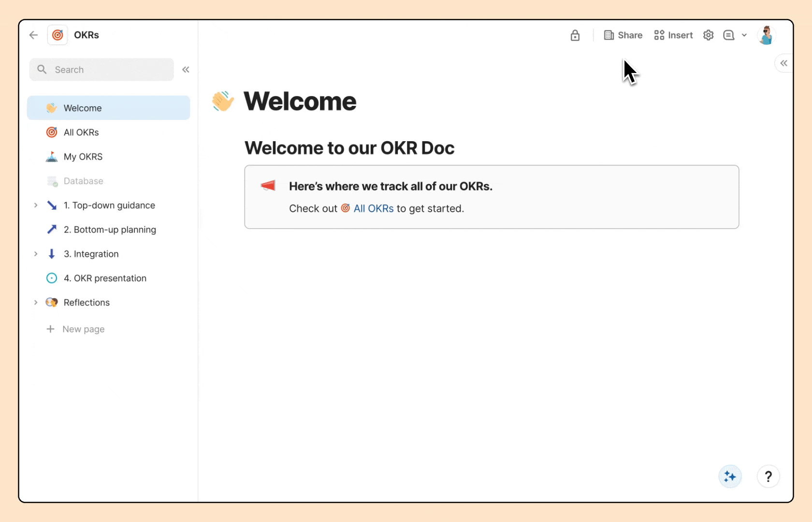Open the settings gear icon
The width and height of the screenshot is (812, 522).
point(708,35)
